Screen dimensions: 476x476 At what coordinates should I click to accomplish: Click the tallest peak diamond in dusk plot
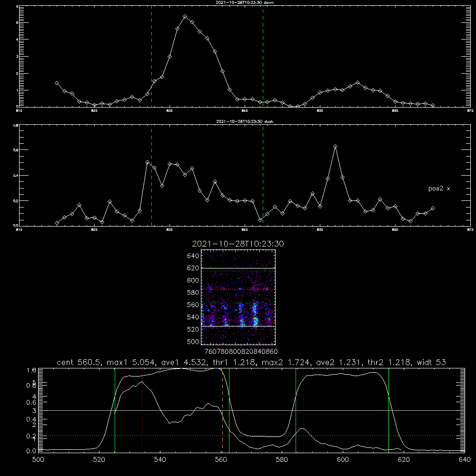tap(335, 147)
